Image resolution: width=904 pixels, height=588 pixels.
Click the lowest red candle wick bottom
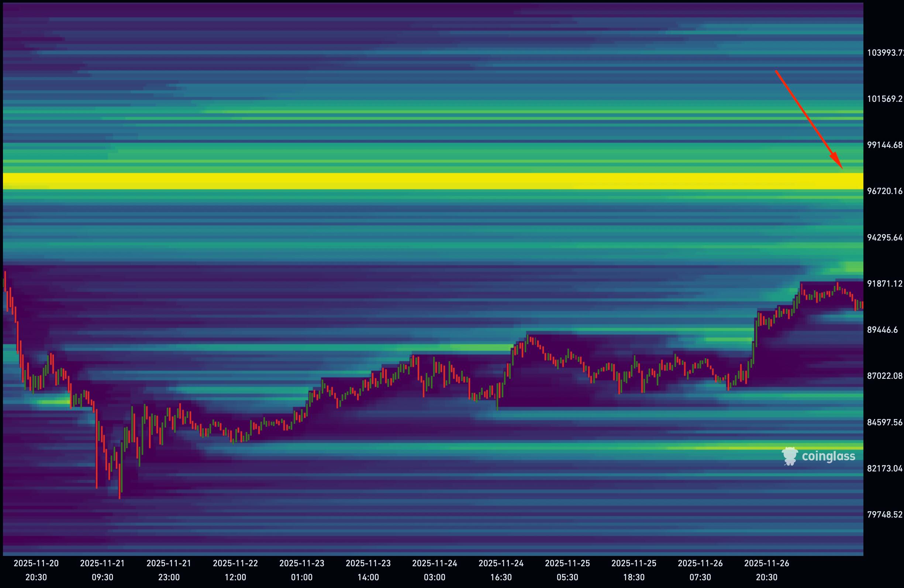(120, 497)
